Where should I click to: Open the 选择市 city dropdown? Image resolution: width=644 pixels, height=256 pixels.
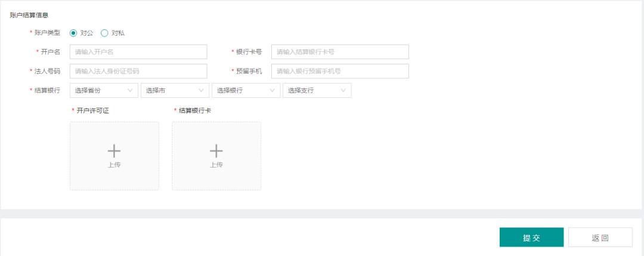coord(175,90)
